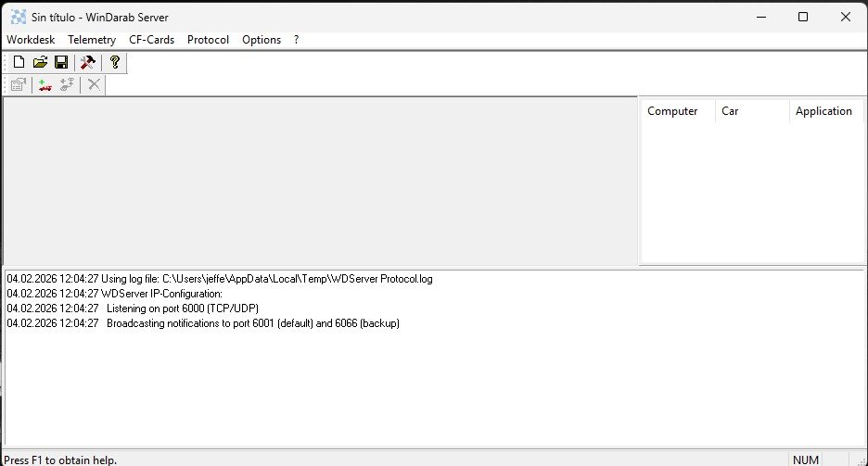
Task: Click the grayed-out properties icon
Action: click(x=18, y=85)
